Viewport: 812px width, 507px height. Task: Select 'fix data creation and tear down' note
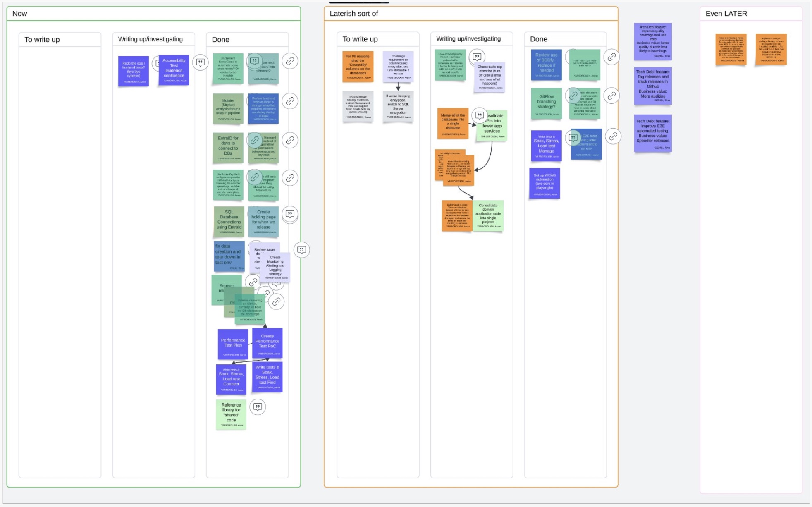229,256
